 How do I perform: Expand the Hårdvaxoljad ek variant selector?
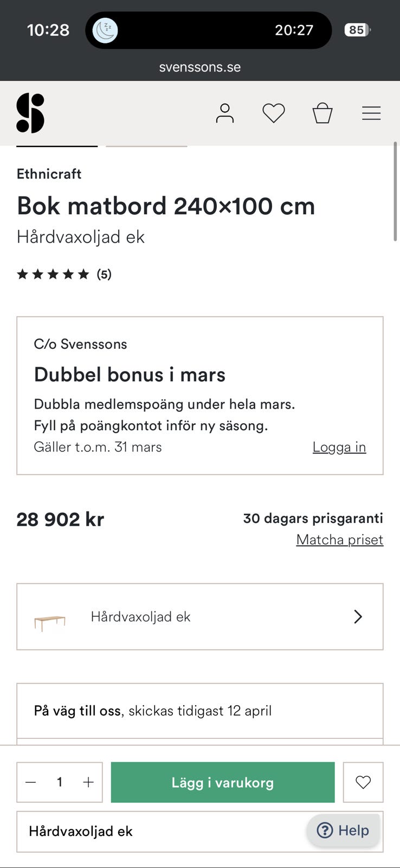199,617
